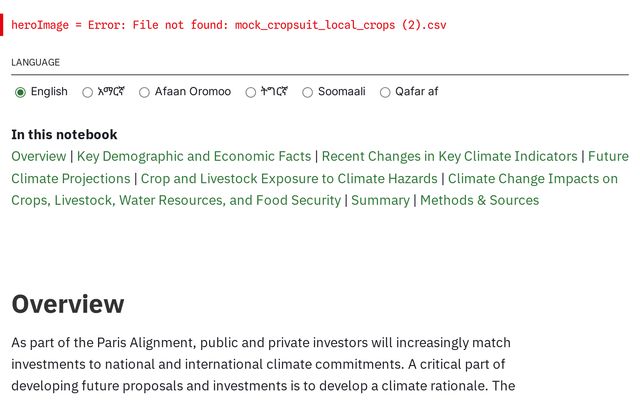Click the heroImage file not found error
This screenshot has height=400, width=640.
tap(229, 24)
